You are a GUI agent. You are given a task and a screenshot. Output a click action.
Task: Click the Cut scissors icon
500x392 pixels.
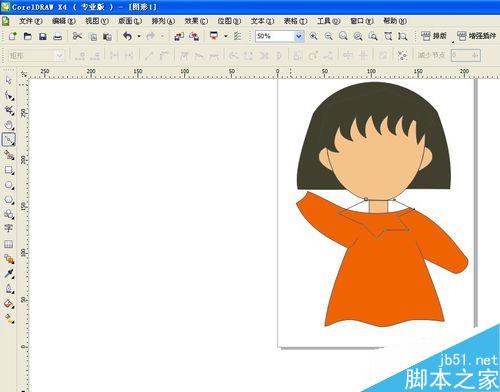point(77,36)
